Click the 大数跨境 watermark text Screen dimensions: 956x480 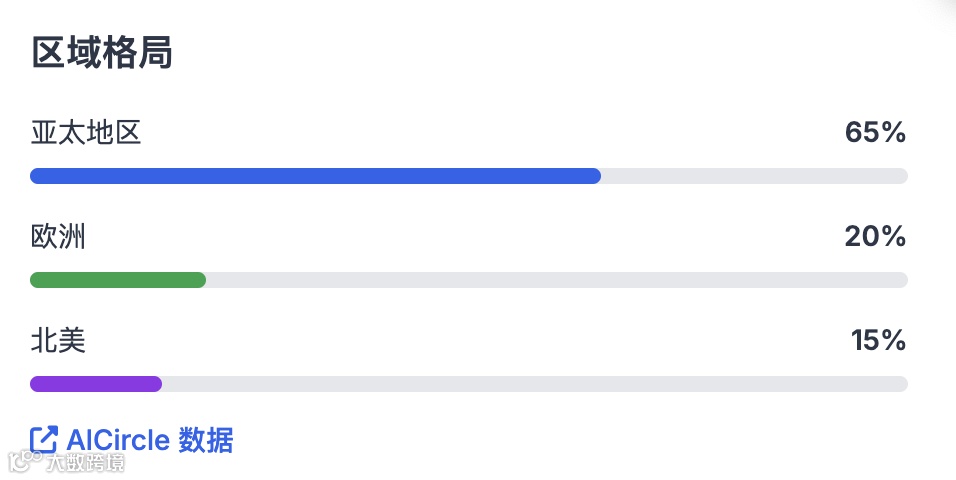pos(85,462)
